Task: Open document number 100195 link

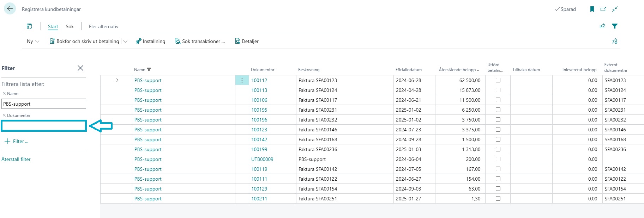Action: pos(259,110)
